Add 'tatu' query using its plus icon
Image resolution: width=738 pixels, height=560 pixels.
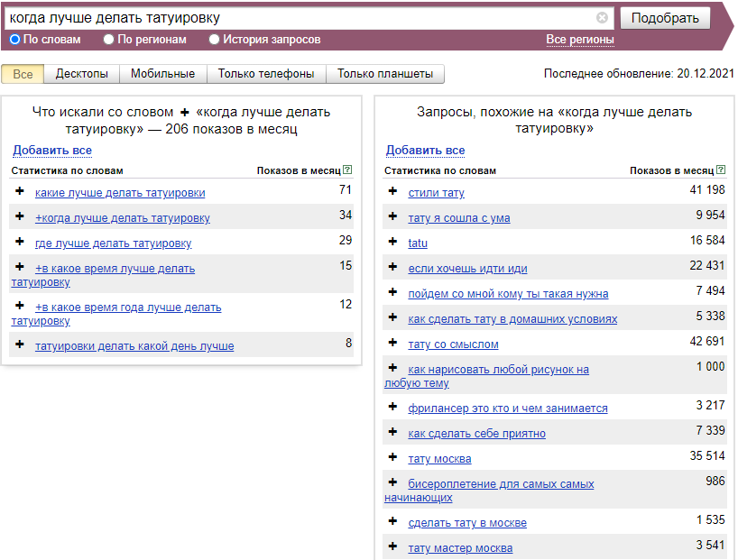pyautogui.click(x=393, y=242)
